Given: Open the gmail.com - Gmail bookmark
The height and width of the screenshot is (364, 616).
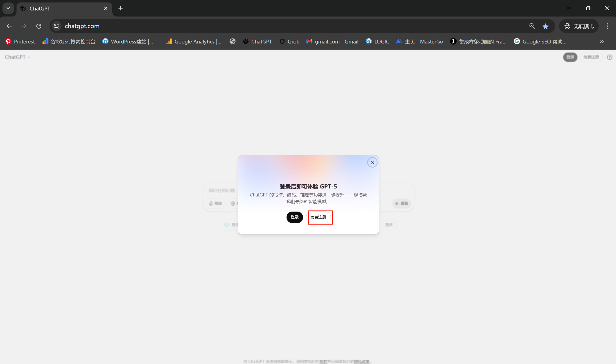Looking at the screenshot, I should [332, 42].
